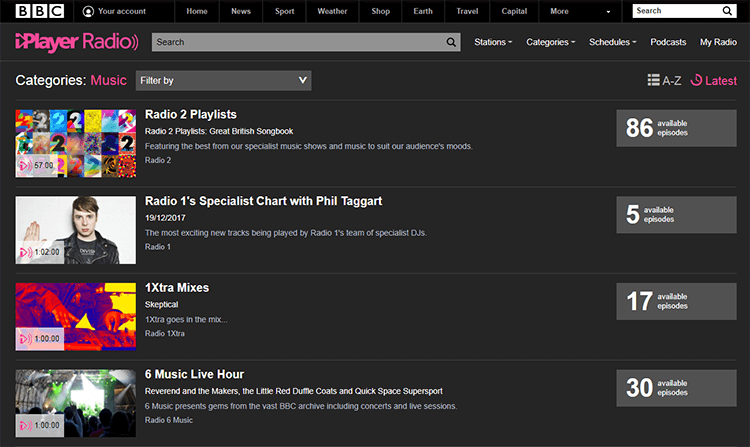Click the Radio 1Xtra station label

click(165, 333)
